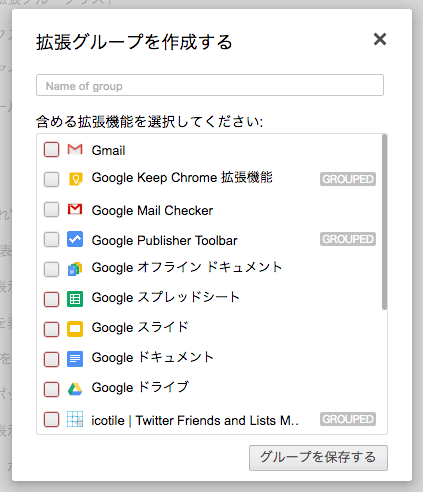Click the extension list scrollbar
Image resolution: width=423 pixels, height=492 pixels.
[x=384, y=222]
